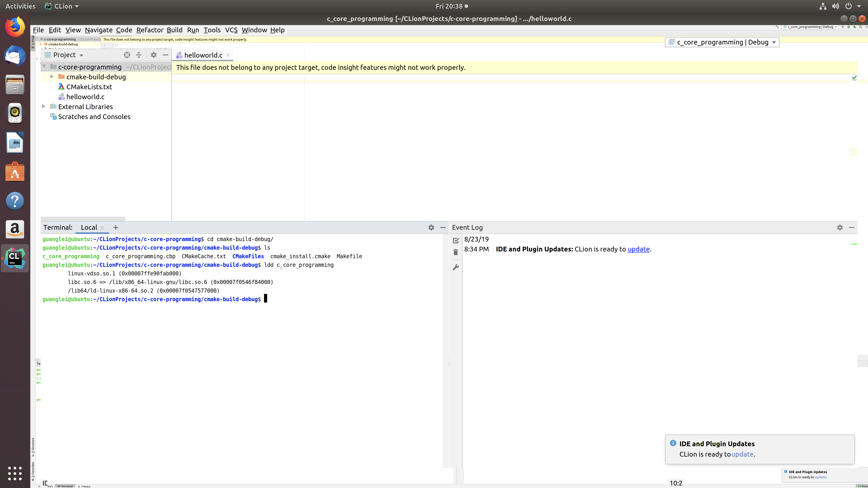This screenshot has height=488, width=868.
Task: Select CMakeLists.txt in project tree
Action: [89, 87]
